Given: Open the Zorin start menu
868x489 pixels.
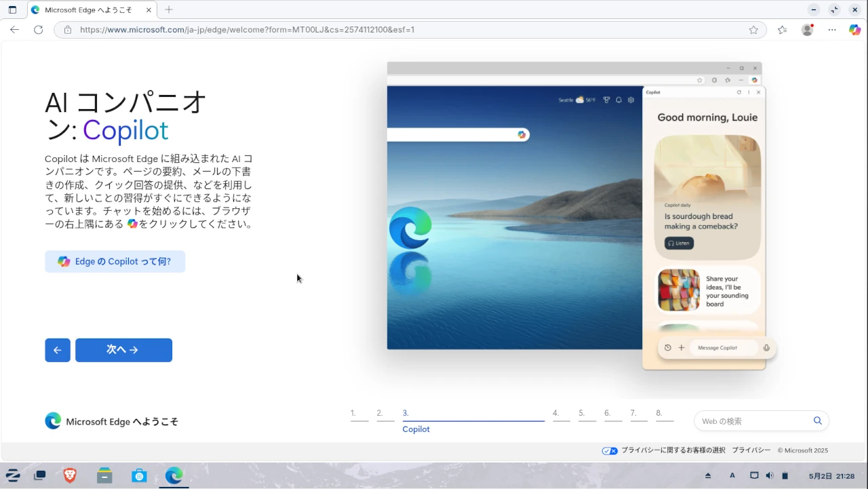Looking at the screenshot, I should (12, 475).
